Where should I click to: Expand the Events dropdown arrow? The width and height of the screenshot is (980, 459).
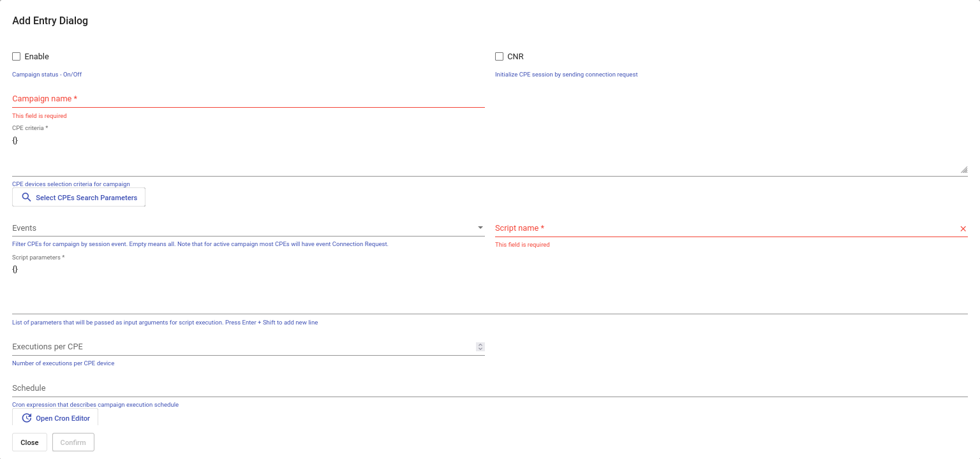[x=480, y=228]
